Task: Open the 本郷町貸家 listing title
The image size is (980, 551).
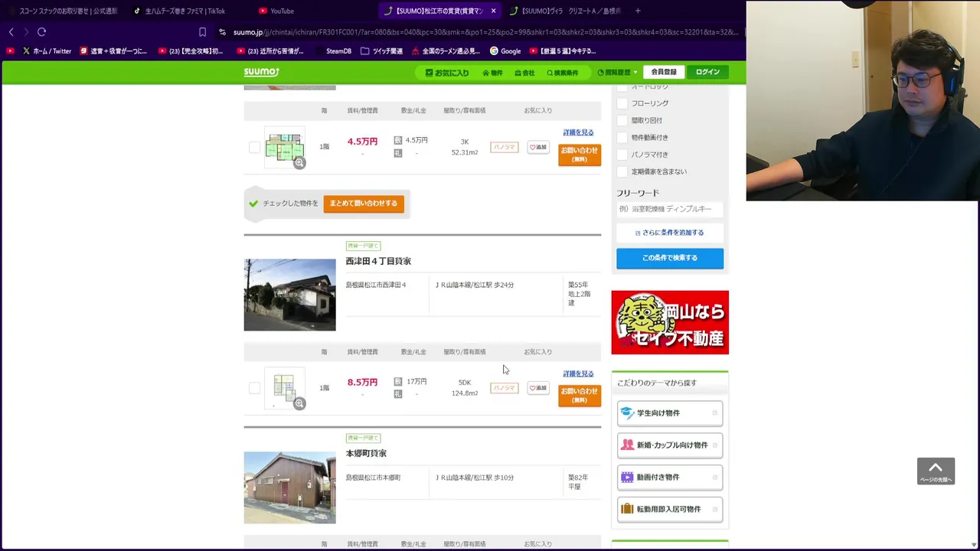Action: [x=366, y=454]
